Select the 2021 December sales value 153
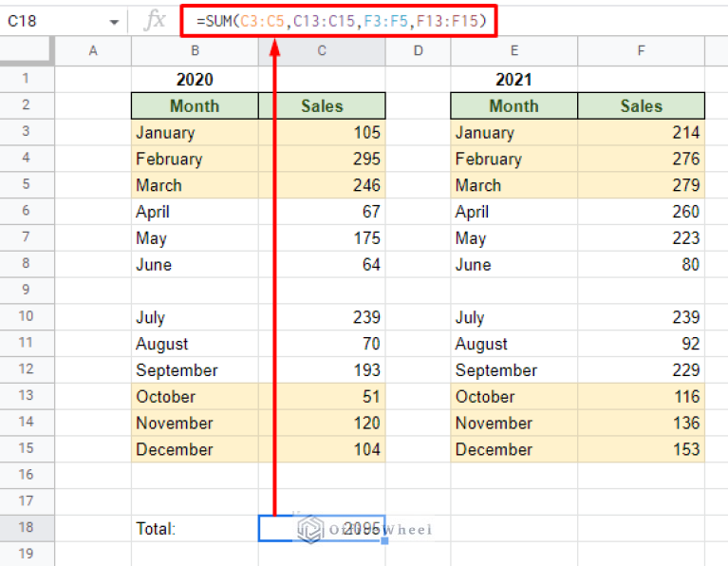 tap(641, 450)
